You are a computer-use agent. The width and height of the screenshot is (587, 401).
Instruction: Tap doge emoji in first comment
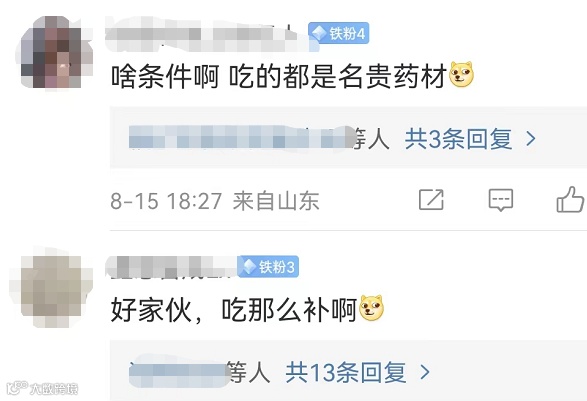(x=462, y=75)
